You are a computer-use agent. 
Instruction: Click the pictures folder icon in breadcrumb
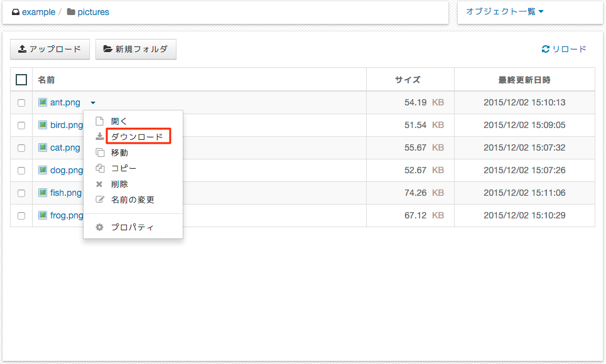(71, 12)
